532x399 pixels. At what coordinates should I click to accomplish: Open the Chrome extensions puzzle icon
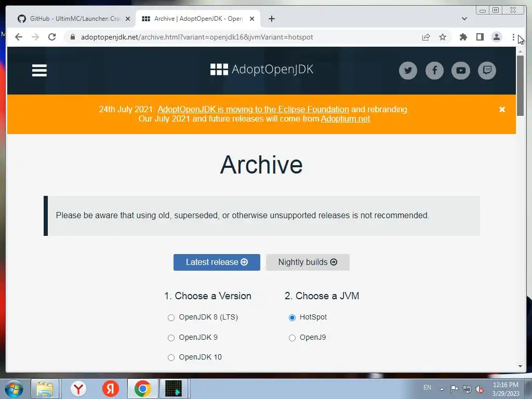(x=463, y=37)
